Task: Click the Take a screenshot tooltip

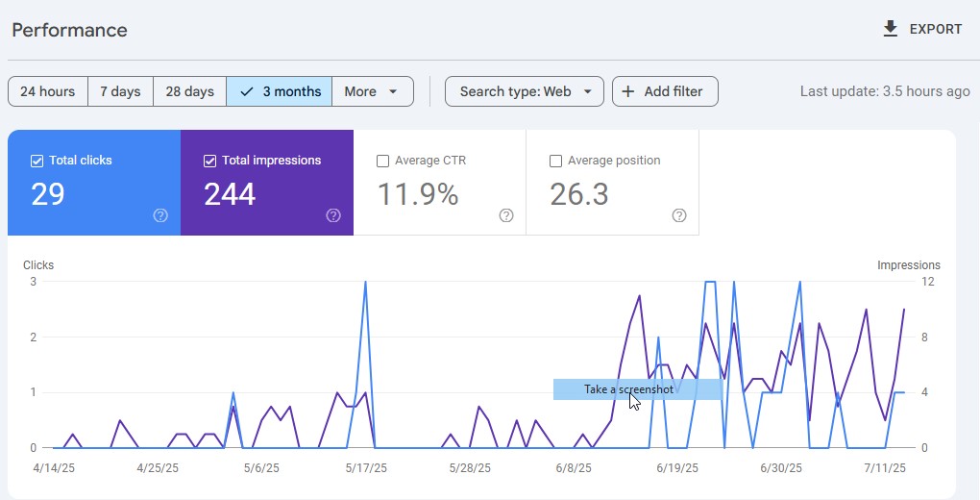Action: [638, 389]
